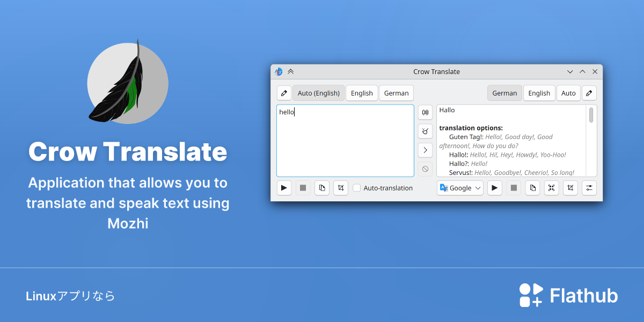
Task: Close the Crow Translate window
Action: [x=595, y=71]
